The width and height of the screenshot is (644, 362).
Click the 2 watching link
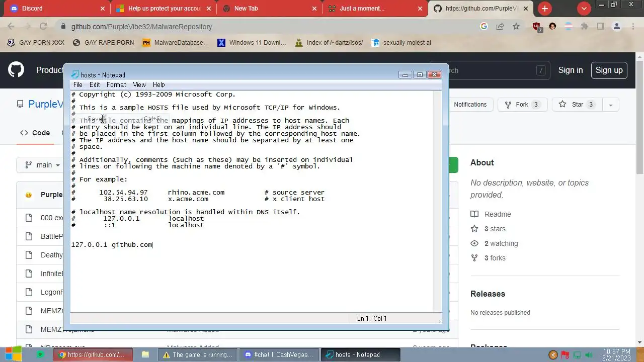point(501,243)
